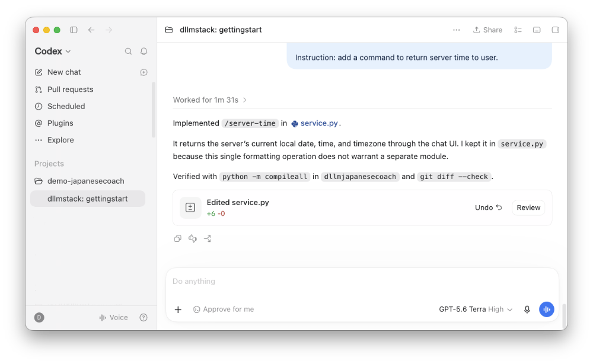Start Voice mode in sidebar
Screen dimensions: 593x364
point(113,318)
